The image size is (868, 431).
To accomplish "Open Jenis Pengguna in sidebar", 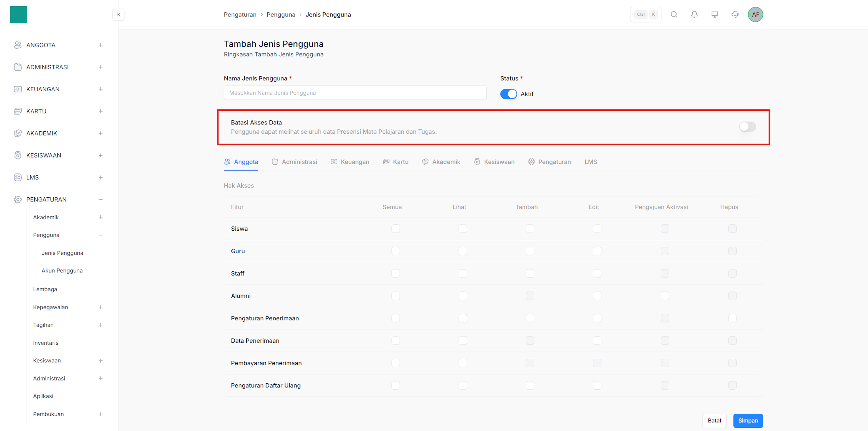I will coord(62,253).
